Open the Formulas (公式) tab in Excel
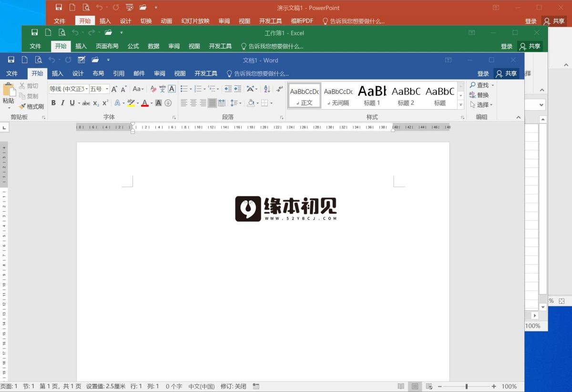This screenshot has height=392, width=572. (133, 46)
